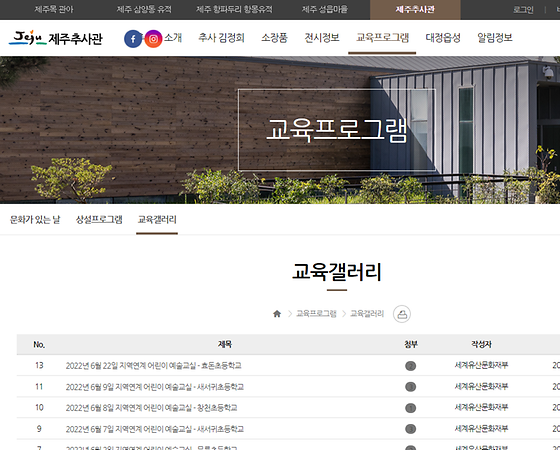
Task: Open attachment badge for row 10
Action: pyautogui.click(x=411, y=408)
